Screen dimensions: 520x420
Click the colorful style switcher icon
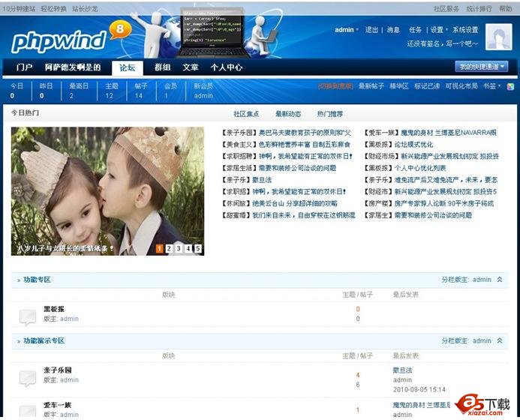(x=510, y=86)
